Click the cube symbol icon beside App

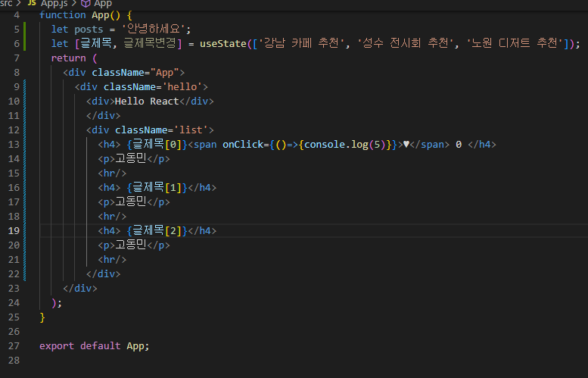pos(86,4)
